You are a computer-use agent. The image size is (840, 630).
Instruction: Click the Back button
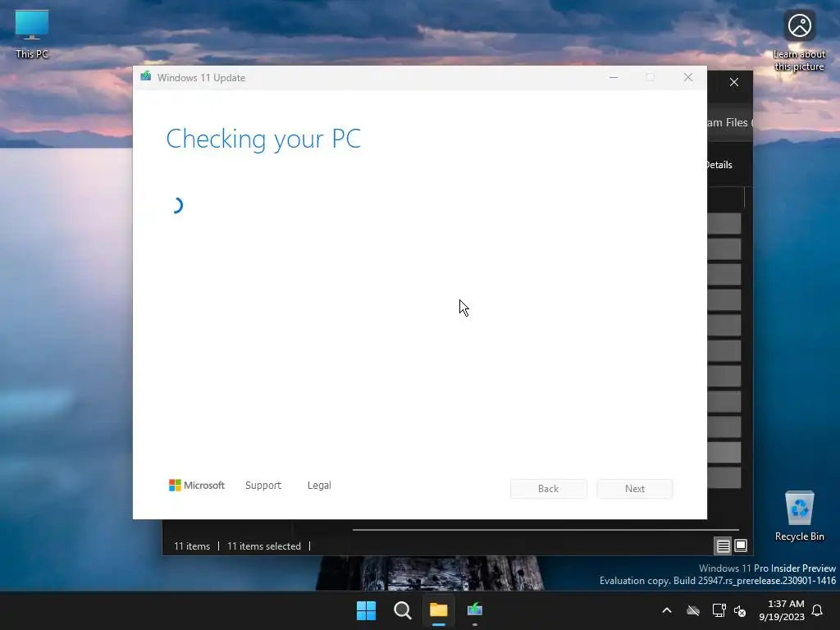(549, 489)
